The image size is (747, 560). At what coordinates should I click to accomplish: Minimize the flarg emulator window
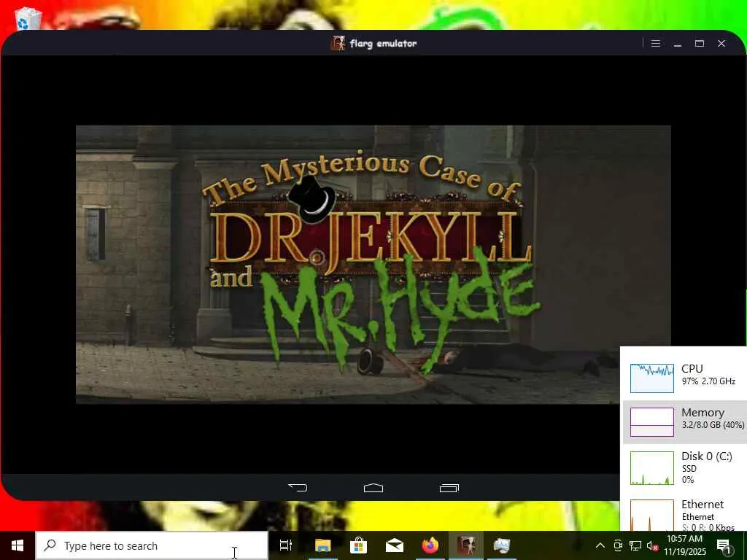tap(678, 43)
